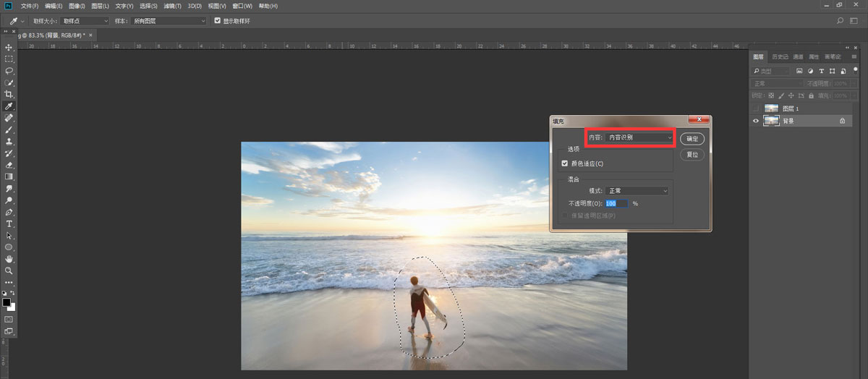The image size is (868, 379).
Task: Open the 取样大小 dropdown
Action: click(x=85, y=21)
